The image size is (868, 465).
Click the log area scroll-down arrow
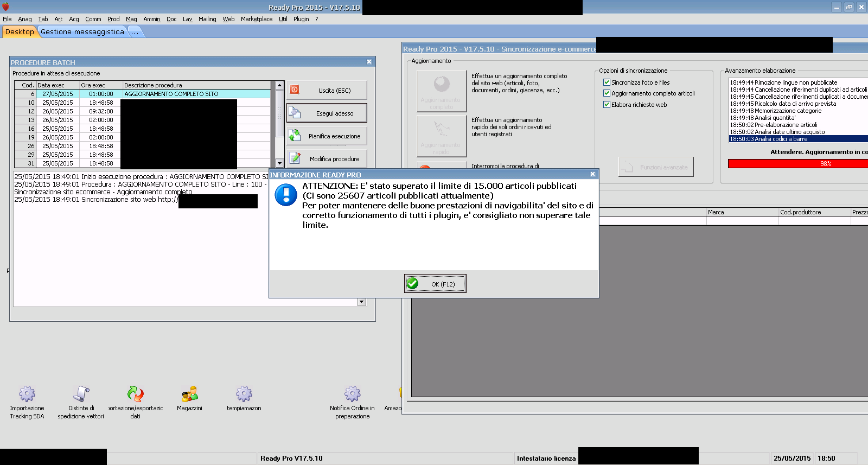coord(362,302)
